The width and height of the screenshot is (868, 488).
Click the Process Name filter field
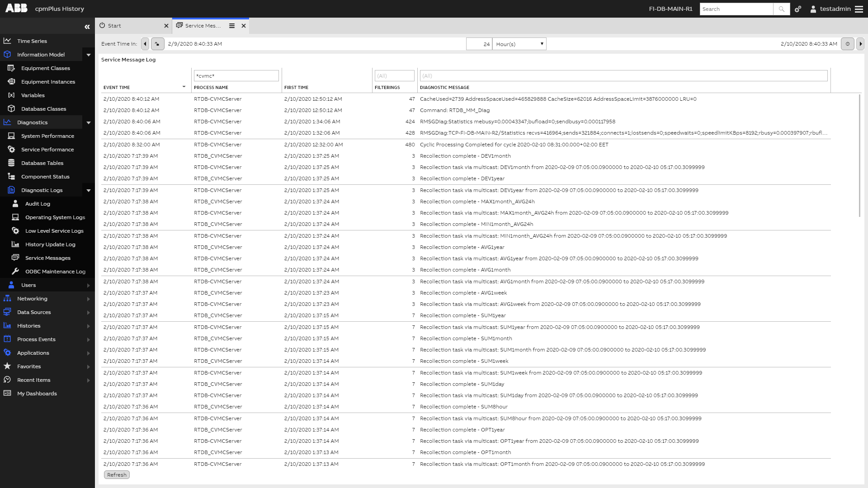point(236,76)
